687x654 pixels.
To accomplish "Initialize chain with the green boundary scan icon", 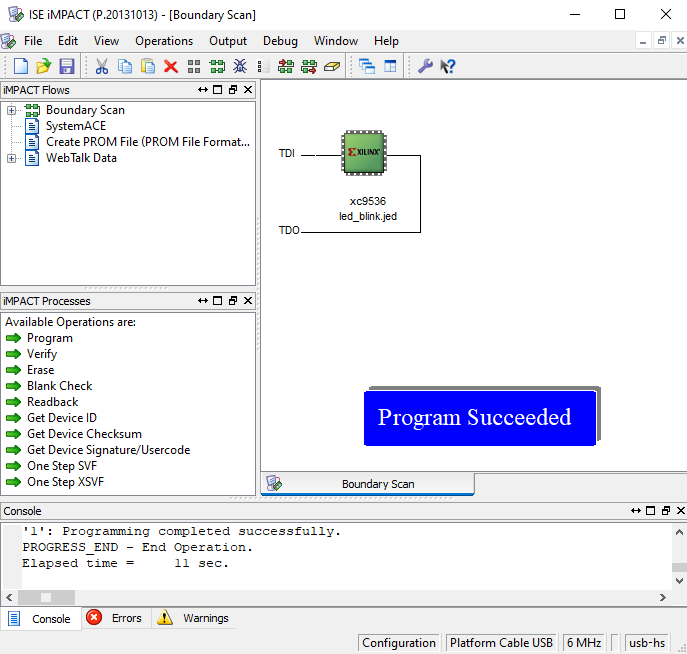I will tap(217, 67).
